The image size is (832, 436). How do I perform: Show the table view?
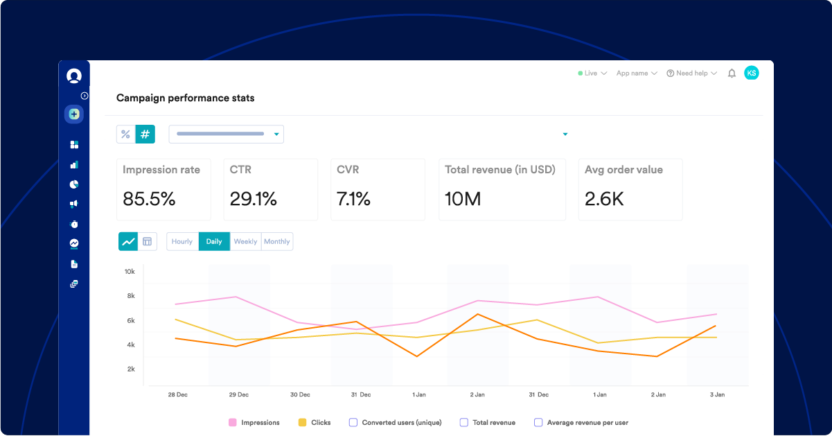[147, 241]
